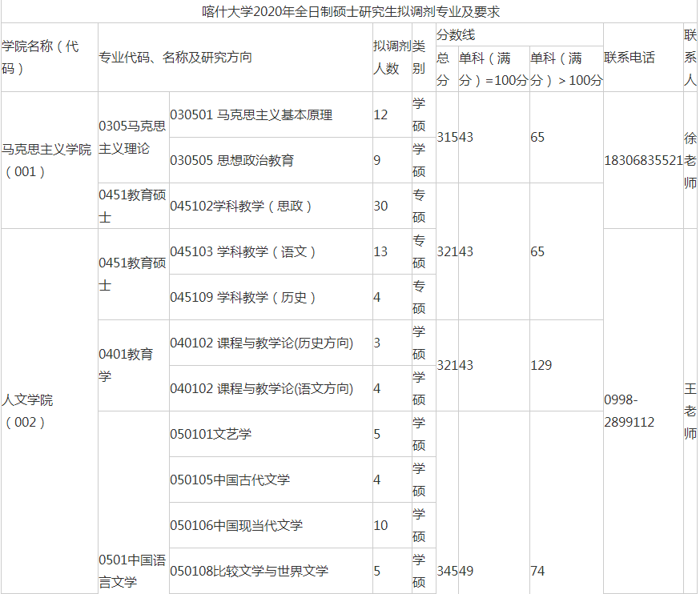
Task: Click 学硕 type for 文艺学
Action: [x=419, y=434]
